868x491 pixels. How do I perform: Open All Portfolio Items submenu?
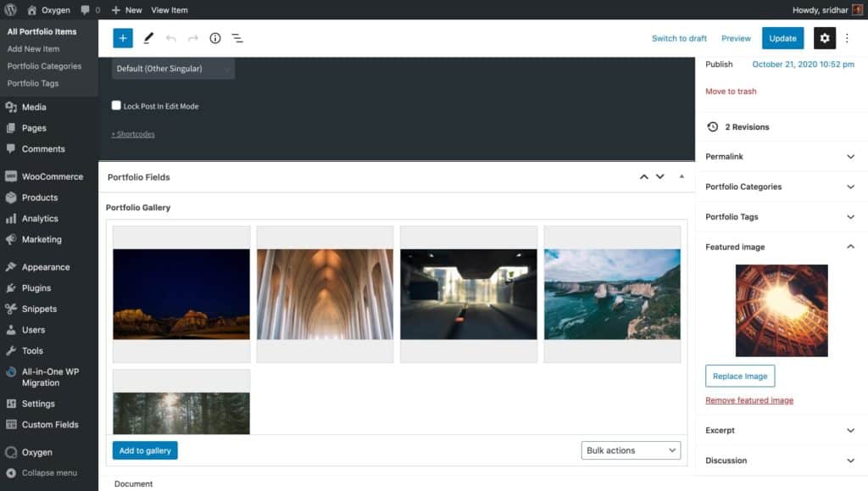[42, 31]
